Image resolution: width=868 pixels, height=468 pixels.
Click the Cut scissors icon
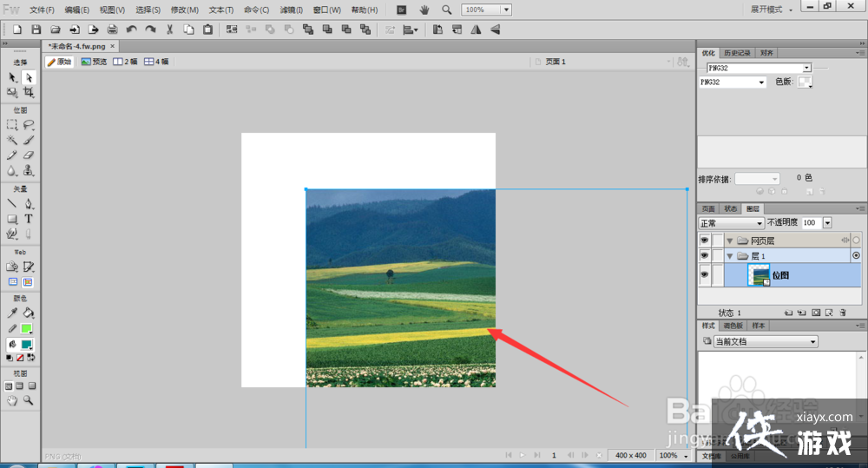pyautogui.click(x=169, y=30)
